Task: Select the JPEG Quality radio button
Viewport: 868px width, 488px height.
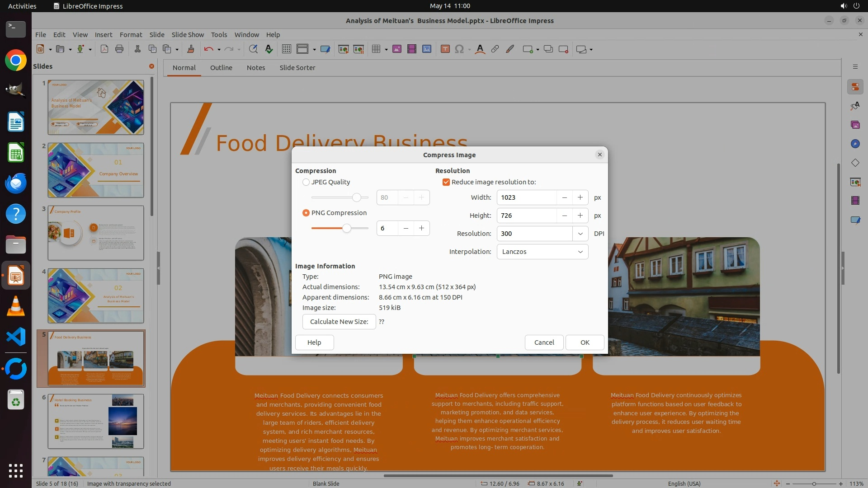Action: [306, 182]
